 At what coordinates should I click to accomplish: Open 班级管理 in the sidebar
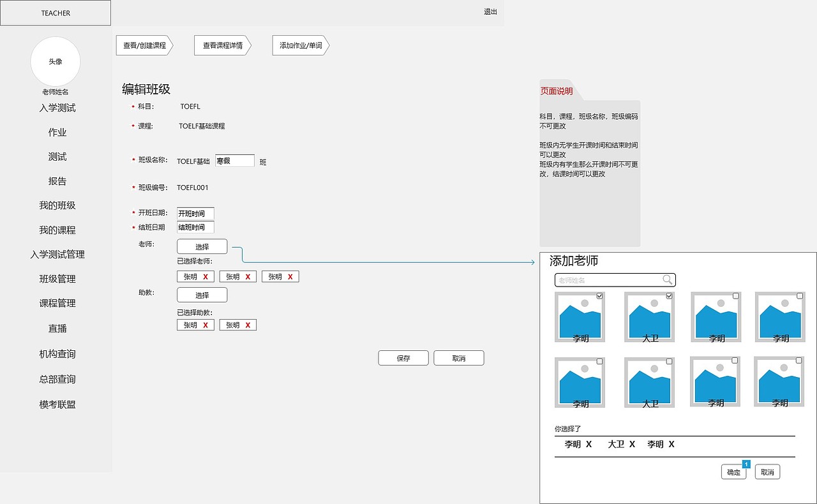57,279
